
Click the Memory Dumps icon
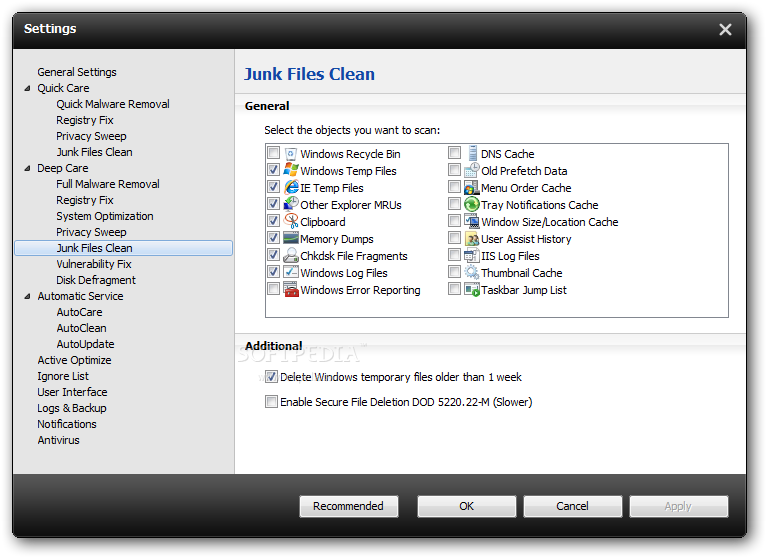pos(291,238)
